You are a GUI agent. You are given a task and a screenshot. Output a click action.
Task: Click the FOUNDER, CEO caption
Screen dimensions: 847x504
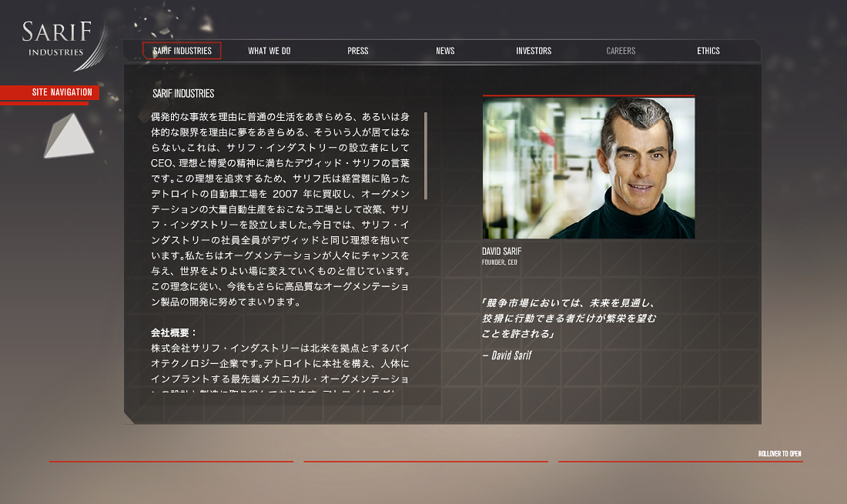[x=500, y=262]
